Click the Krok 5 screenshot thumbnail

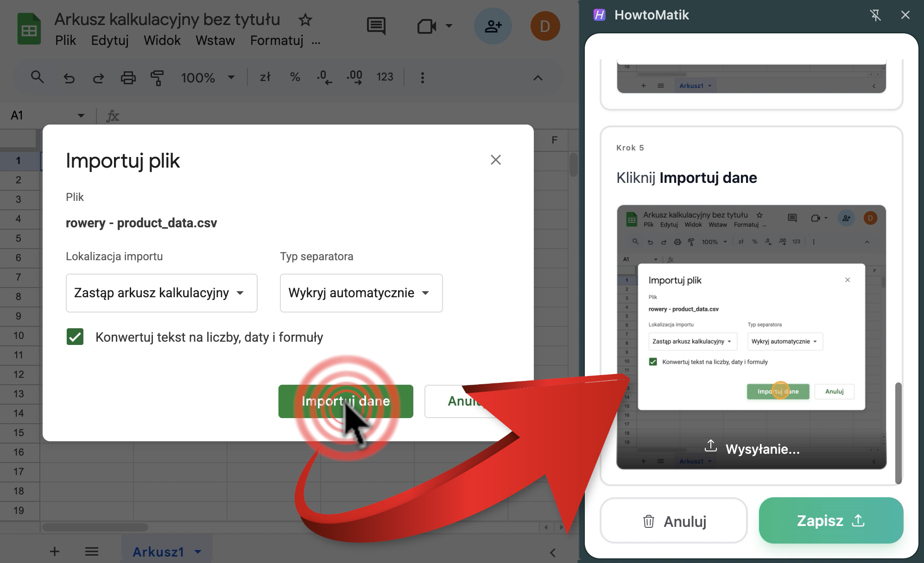[751, 337]
